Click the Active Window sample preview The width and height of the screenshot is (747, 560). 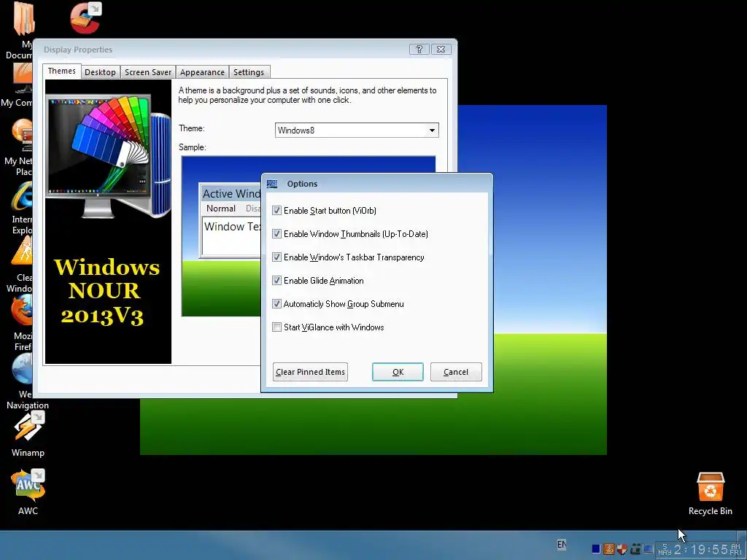pyautogui.click(x=231, y=221)
